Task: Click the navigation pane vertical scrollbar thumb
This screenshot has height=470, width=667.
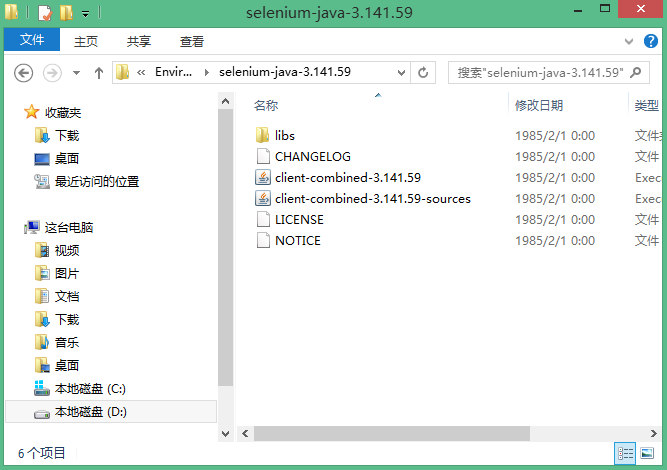Action: tap(225, 248)
